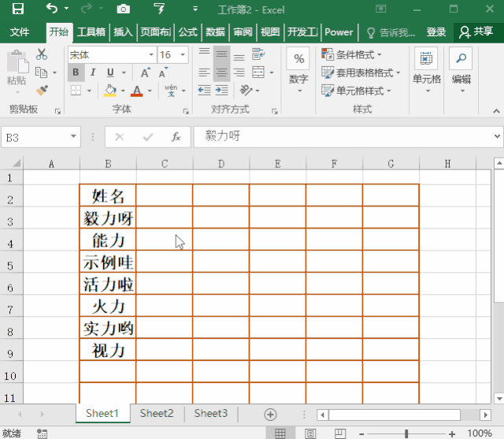
Task: Zoom out with the minus button
Action: tap(361, 434)
